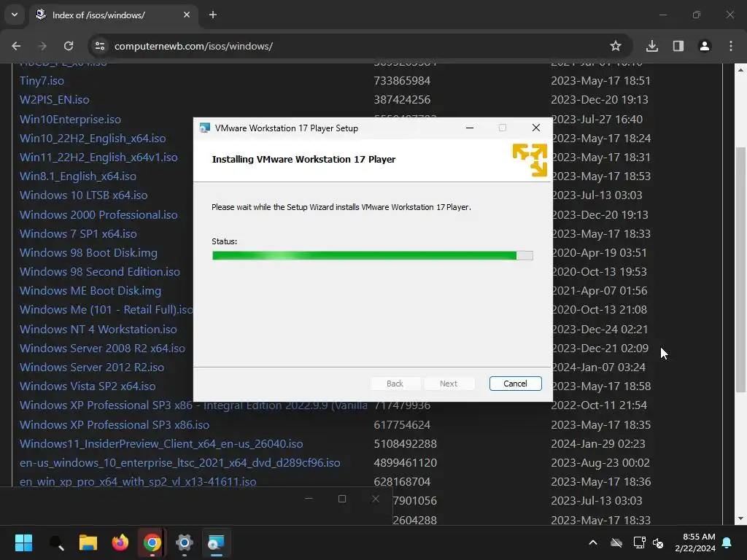Screen dimensions: 747x560
Task: Click file size 733865984 for Tiny7.iso
Action: (402, 81)
